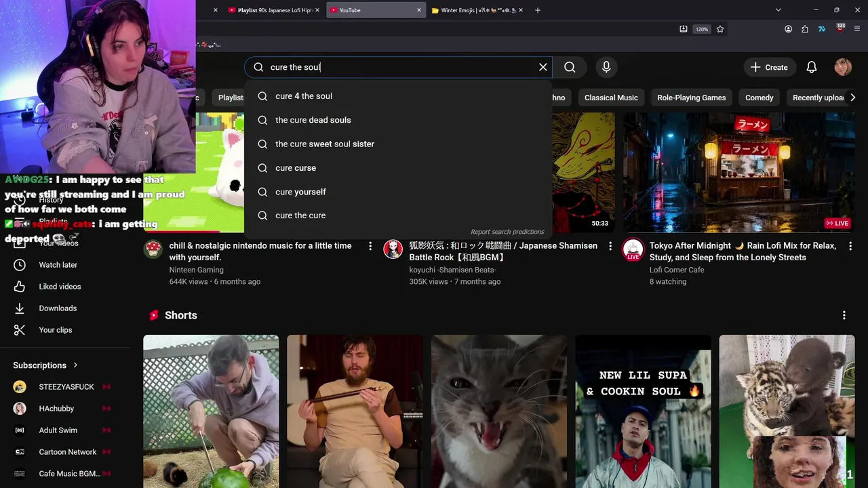Select the Classical Music filter chip

tap(611, 98)
